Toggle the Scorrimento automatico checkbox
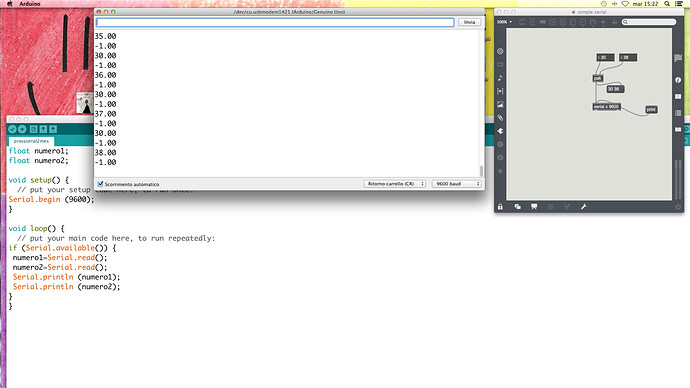690x388 pixels. click(x=100, y=184)
